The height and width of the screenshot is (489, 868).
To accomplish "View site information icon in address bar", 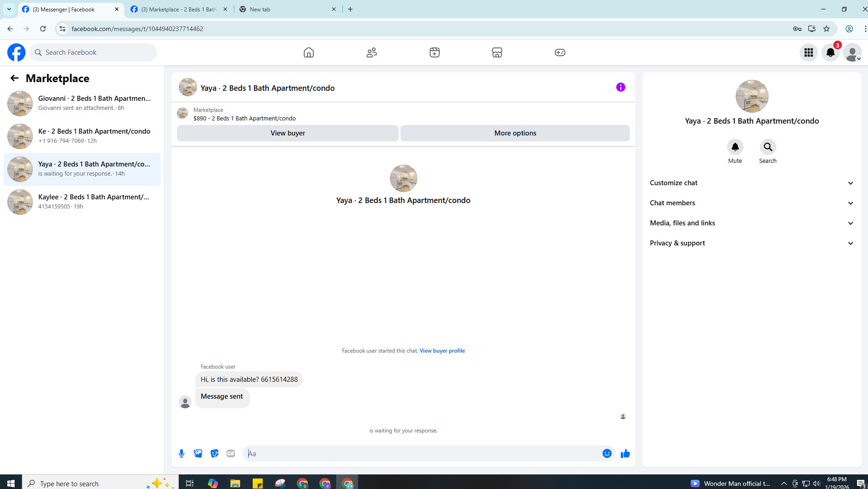I will pyautogui.click(x=62, y=29).
